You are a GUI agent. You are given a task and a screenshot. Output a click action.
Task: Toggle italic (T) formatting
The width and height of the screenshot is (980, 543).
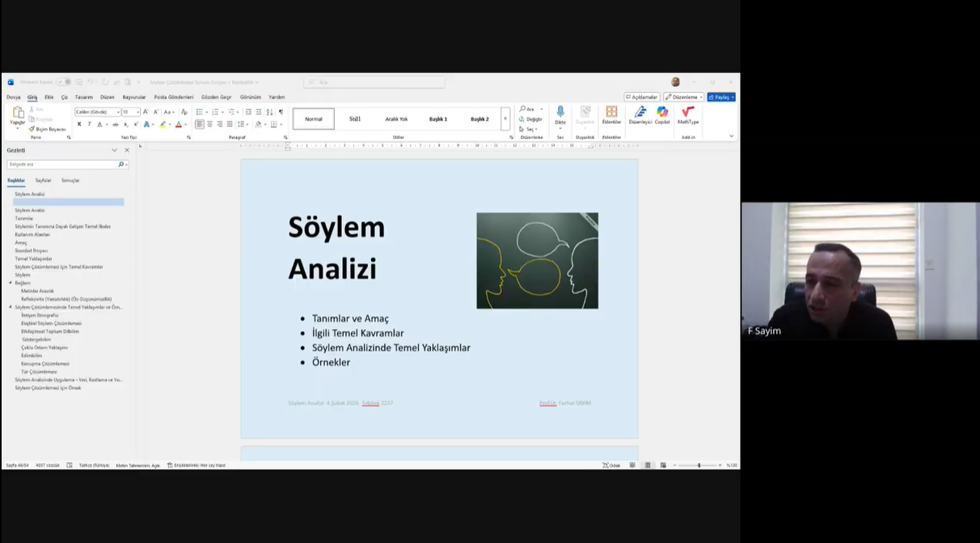89,124
